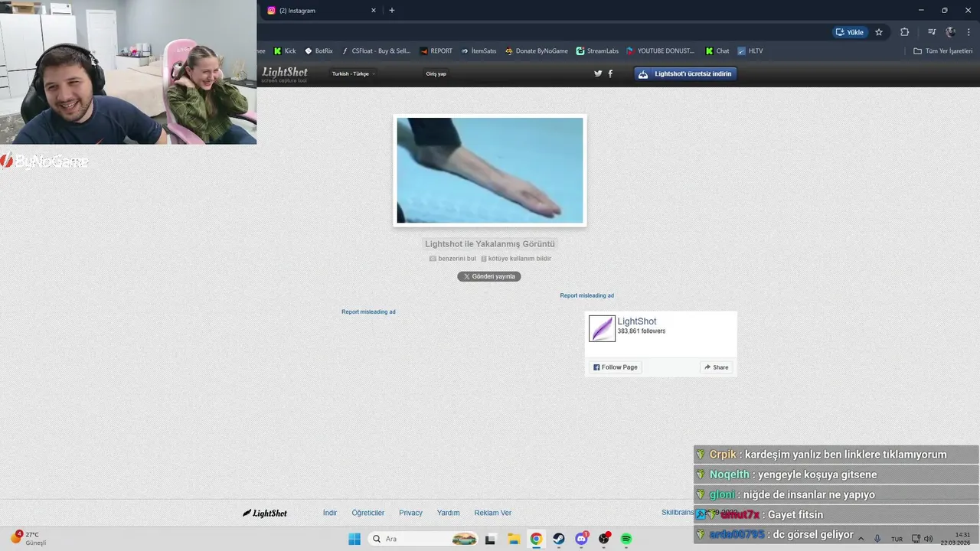The image size is (980, 551).
Task: Click the LightShot logo in the header
Action: pyautogui.click(x=284, y=73)
